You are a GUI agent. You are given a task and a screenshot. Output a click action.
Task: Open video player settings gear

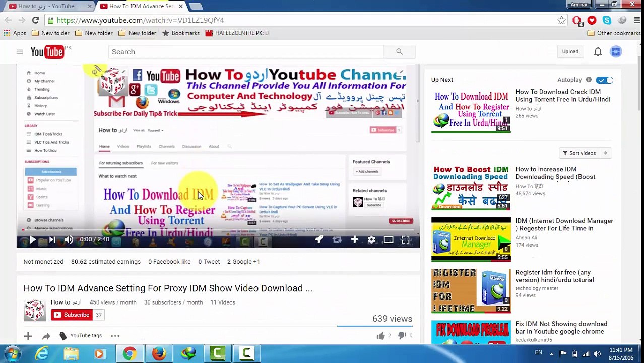[x=371, y=240]
